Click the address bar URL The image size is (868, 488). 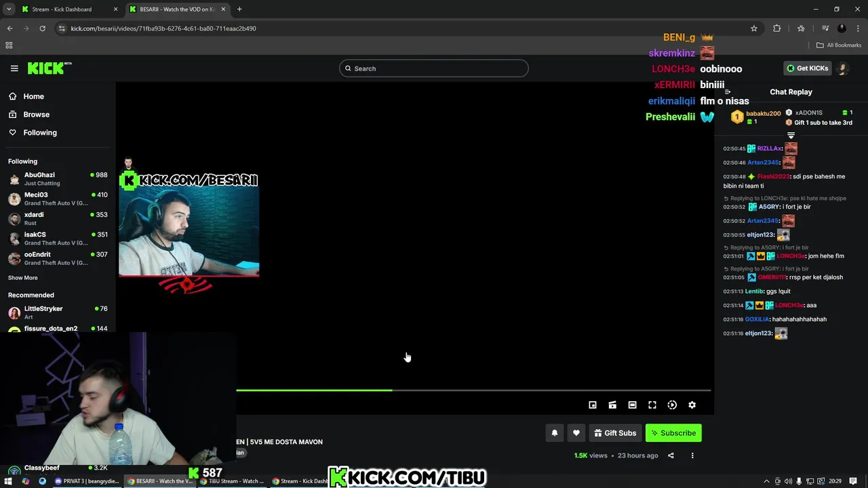[x=163, y=28]
